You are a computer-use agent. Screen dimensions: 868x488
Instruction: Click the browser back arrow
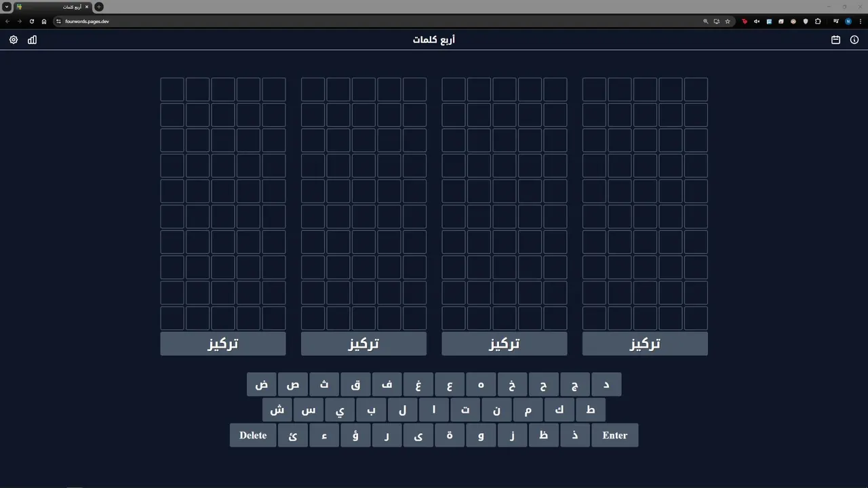point(7,21)
